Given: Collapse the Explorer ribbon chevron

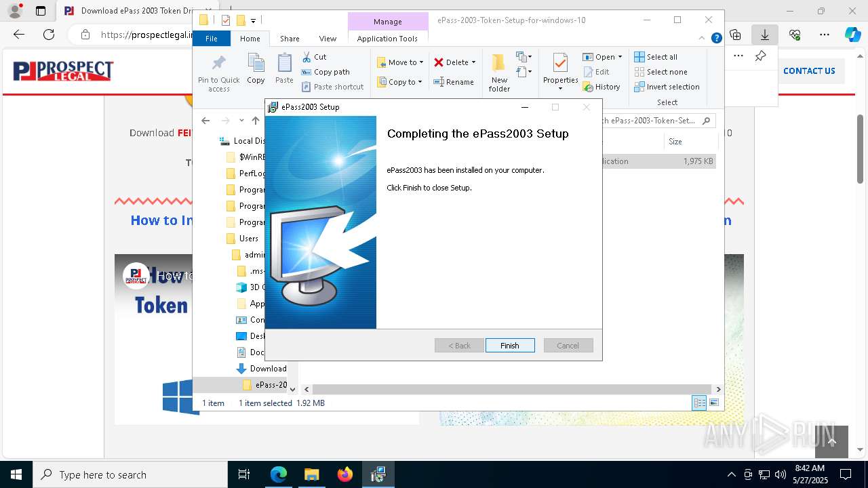Looking at the screenshot, I should (703, 39).
